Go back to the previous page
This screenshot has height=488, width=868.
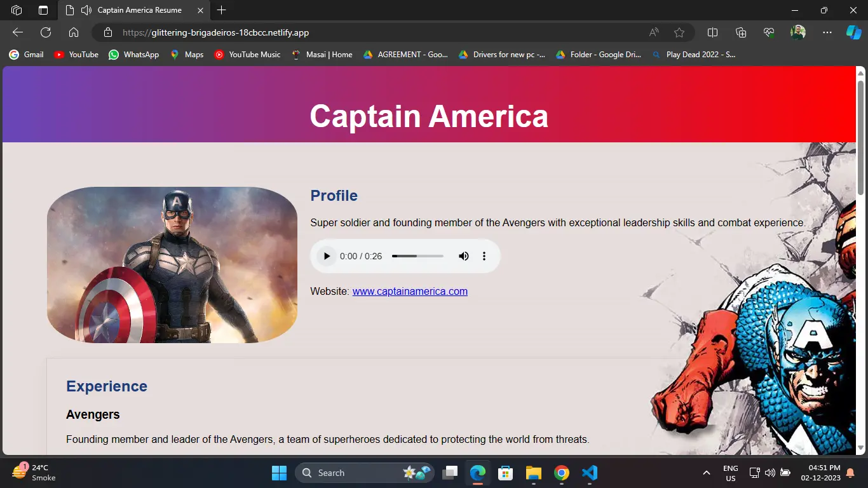click(x=18, y=32)
